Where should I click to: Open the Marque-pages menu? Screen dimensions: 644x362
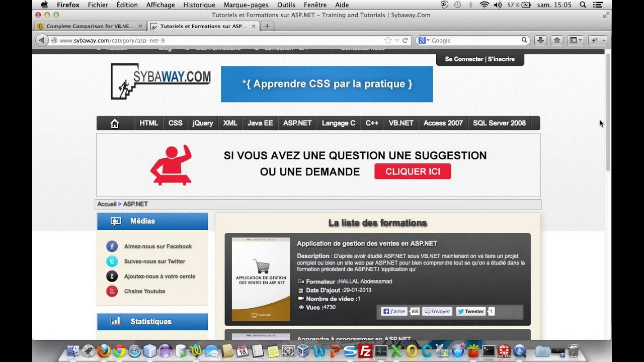point(246,5)
